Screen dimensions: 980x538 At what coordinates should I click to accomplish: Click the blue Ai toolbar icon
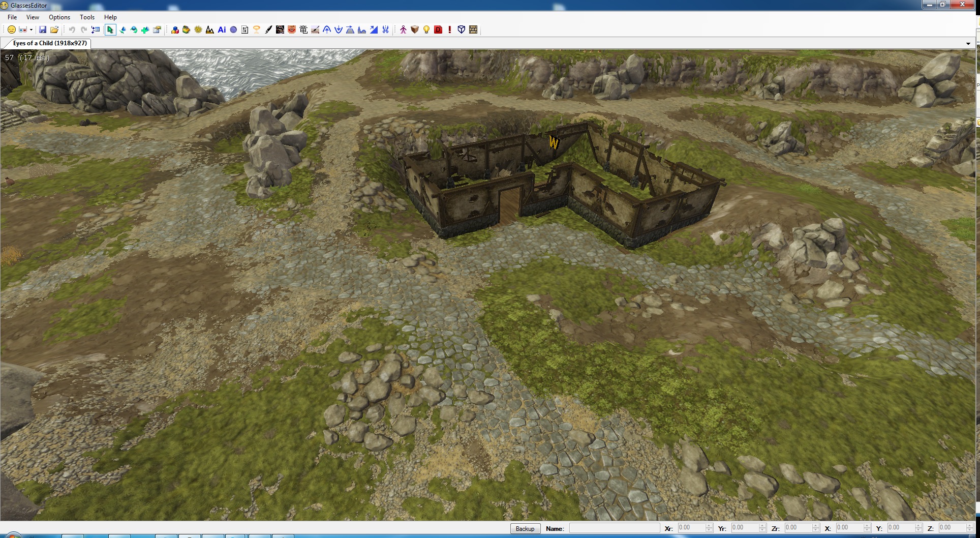pos(222,30)
